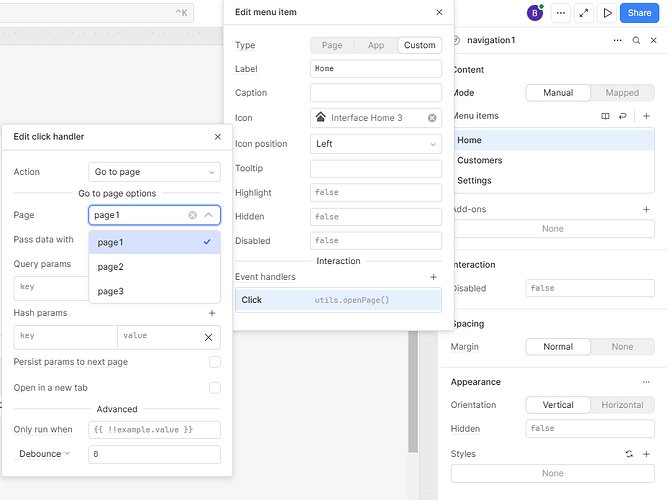Click the Caption input field
The height and width of the screenshot is (500, 668).
[x=376, y=93]
